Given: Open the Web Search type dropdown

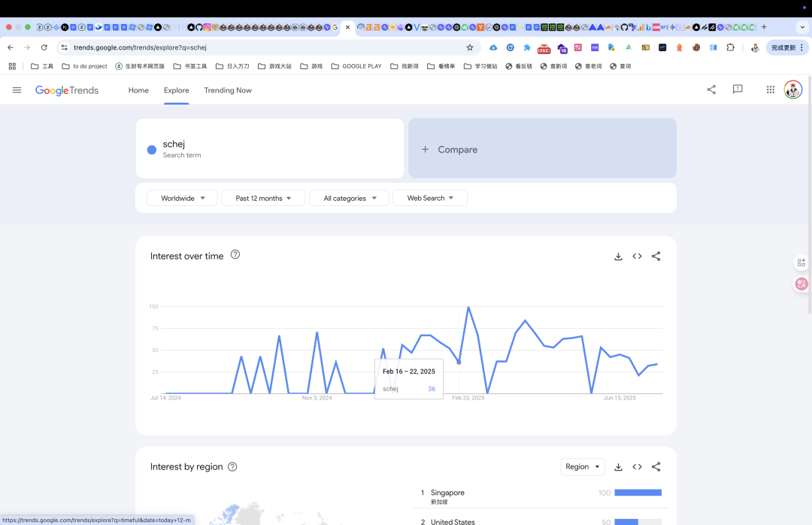Looking at the screenshot, I should 430,198.
